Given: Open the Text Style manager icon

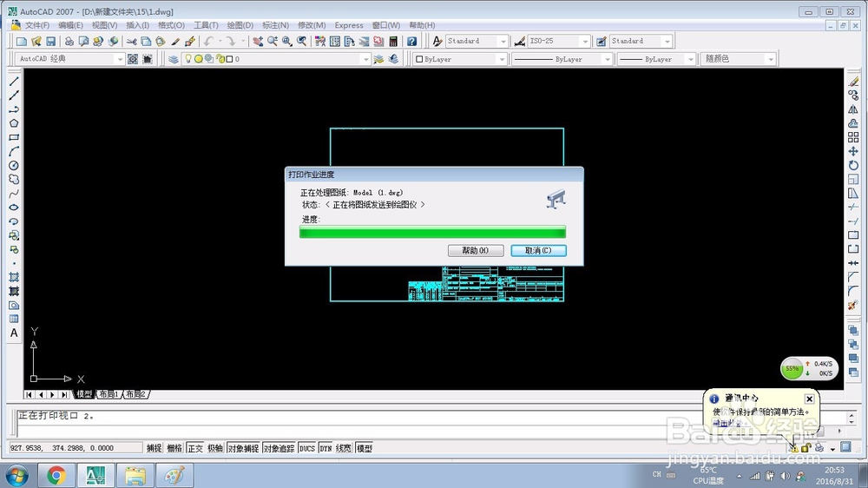Looking at the screenshot, I should (437, 41).
